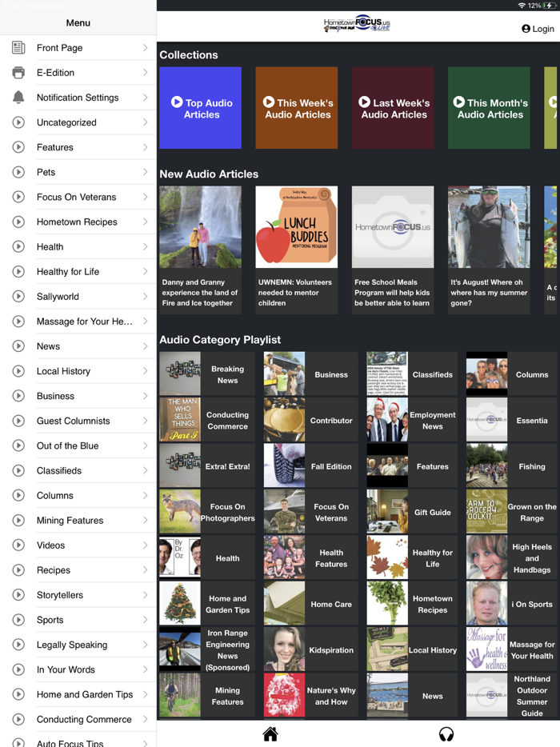The height and width of the screenshot is (747, 560).
Task: Expand Massage for Your He... chevron
Action: (x=146, y=321)
